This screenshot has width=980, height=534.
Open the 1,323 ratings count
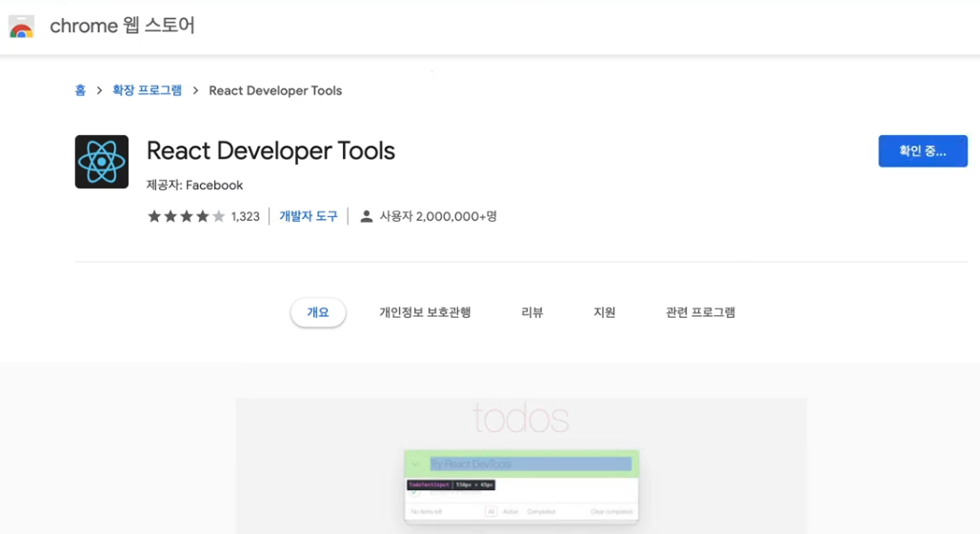pyautogui.click(x=245, y=217)
